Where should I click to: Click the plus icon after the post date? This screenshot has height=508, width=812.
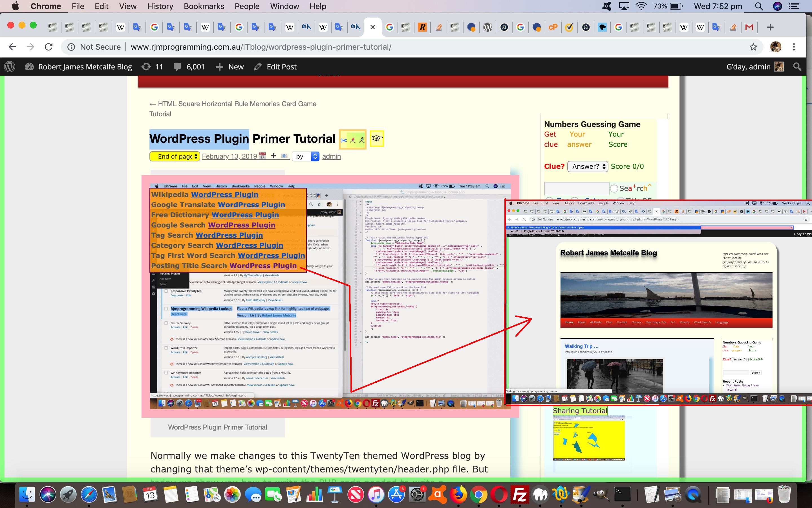[273, 156]
